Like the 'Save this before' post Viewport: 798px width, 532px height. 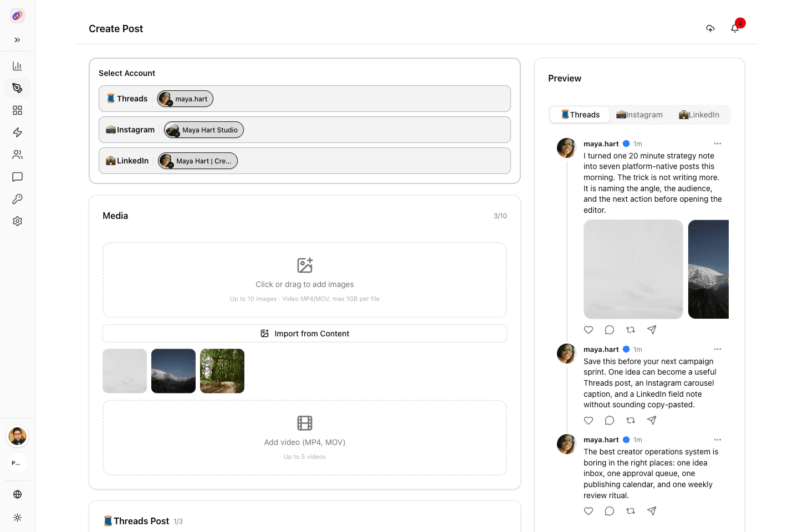tap(589, 421)
